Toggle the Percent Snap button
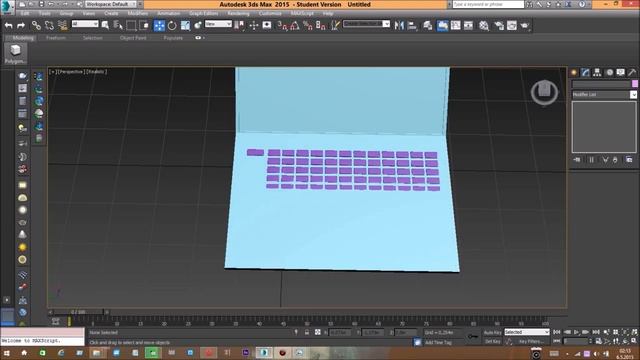640x360 pixels. point(308,25)
